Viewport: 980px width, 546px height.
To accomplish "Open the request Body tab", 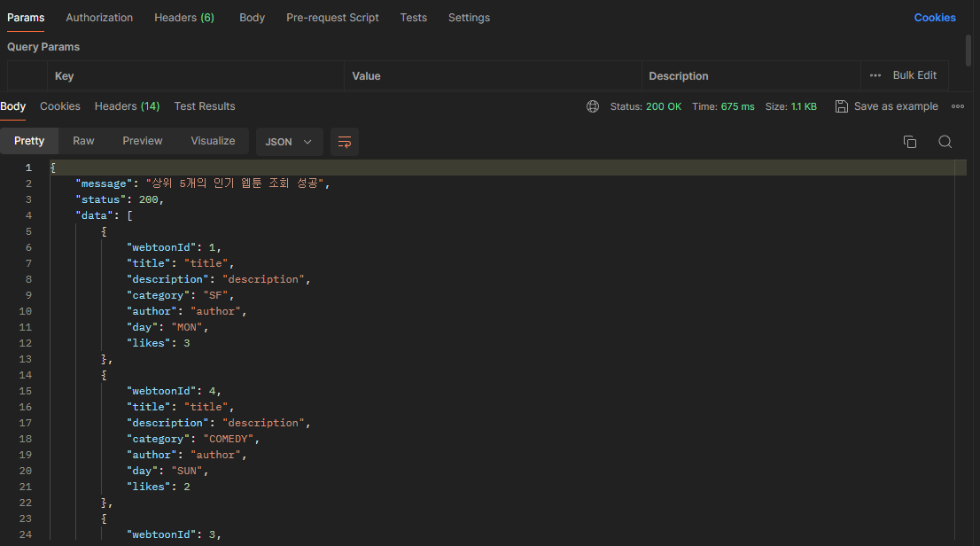I will (252, 18).
